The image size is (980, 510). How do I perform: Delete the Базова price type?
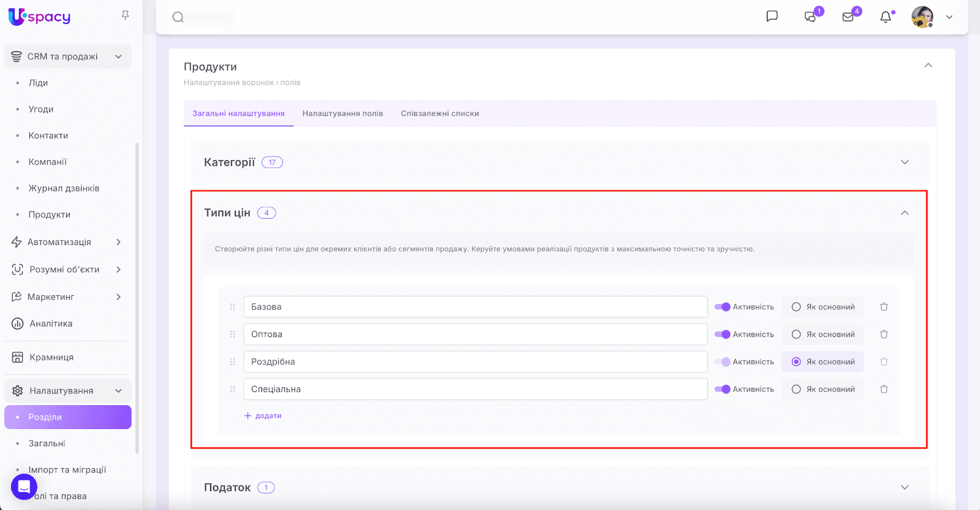coord(884,307)
